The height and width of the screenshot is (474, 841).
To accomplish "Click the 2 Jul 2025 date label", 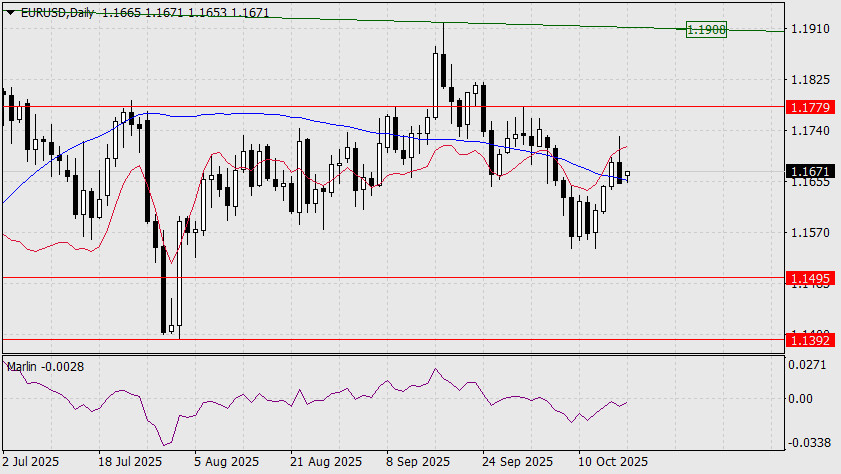I will (31, 462).
